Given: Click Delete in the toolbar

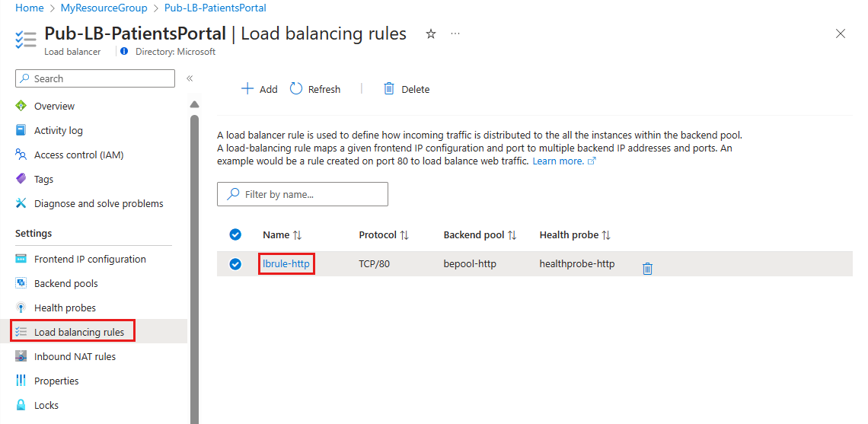Looking at the screenshot, I should [407, 89].
